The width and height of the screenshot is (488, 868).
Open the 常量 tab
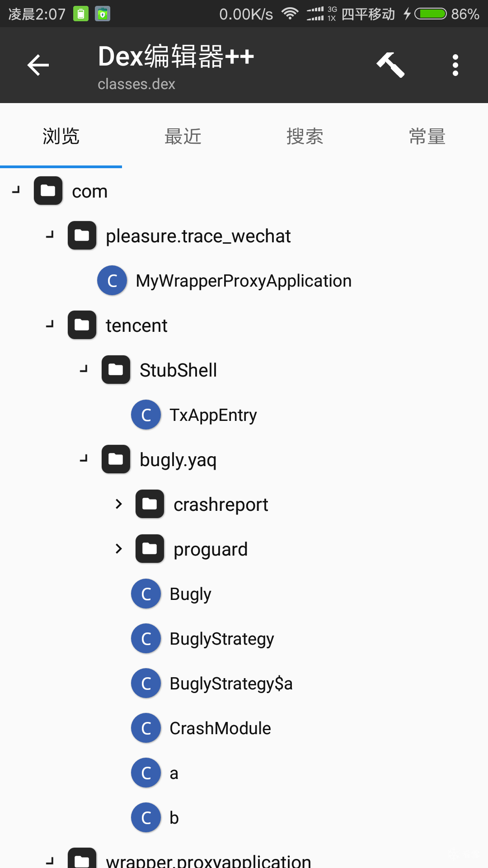point(427,136)
